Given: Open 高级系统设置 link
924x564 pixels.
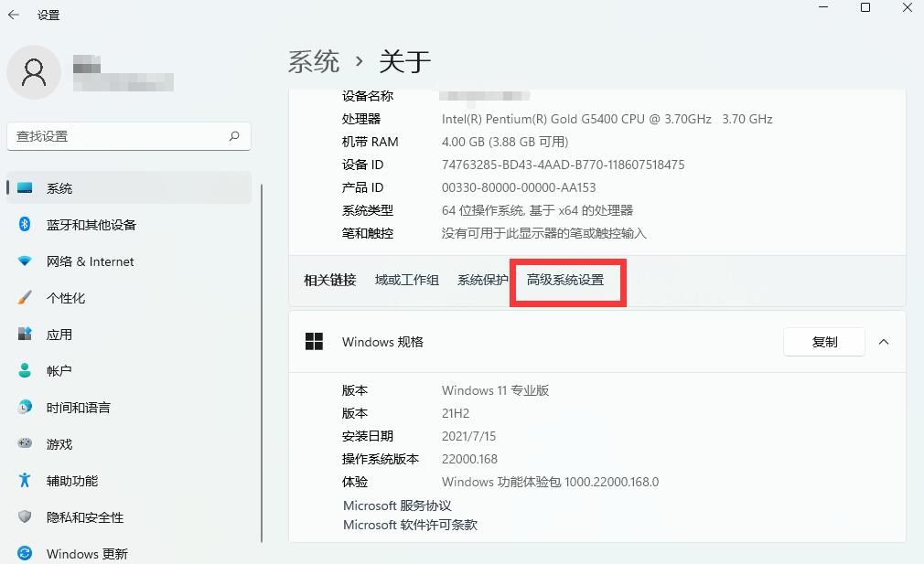Looking at the screenshot, I should click(x=565, y=281).
